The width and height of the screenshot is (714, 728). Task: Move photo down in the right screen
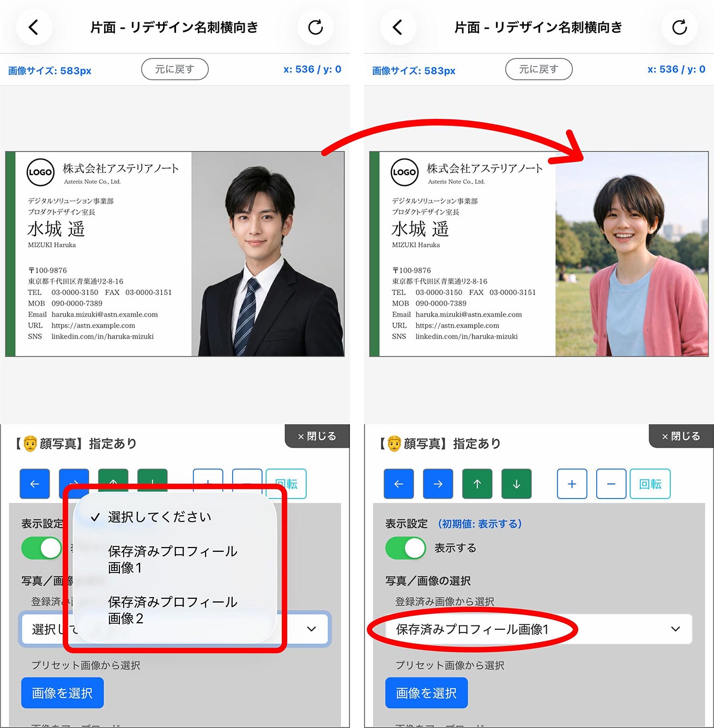pyautogui.click(x=517, y=484)
